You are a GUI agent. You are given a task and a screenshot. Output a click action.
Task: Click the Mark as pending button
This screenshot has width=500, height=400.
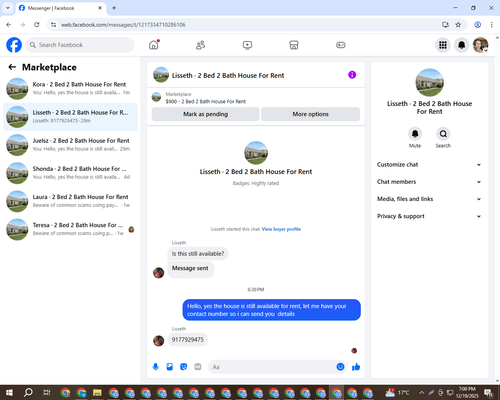[x=206, y=114]
